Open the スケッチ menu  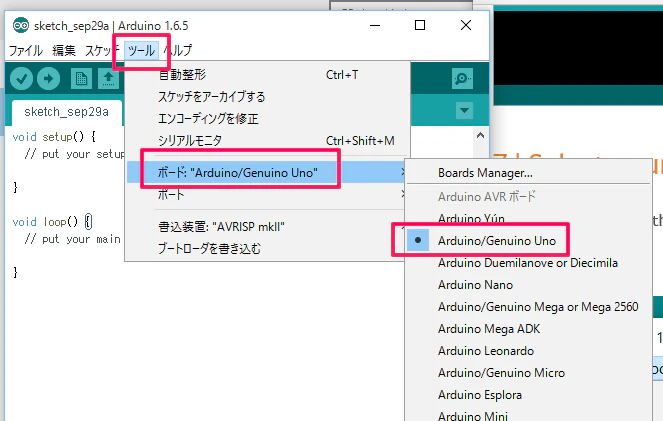(102, 51)
